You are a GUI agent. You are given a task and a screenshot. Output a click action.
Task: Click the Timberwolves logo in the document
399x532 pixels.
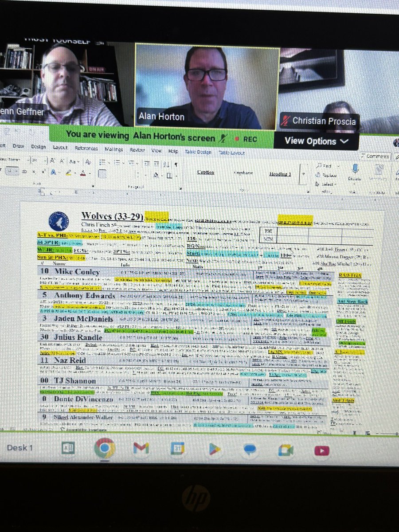pyautogui.click(x=59, y=220)
